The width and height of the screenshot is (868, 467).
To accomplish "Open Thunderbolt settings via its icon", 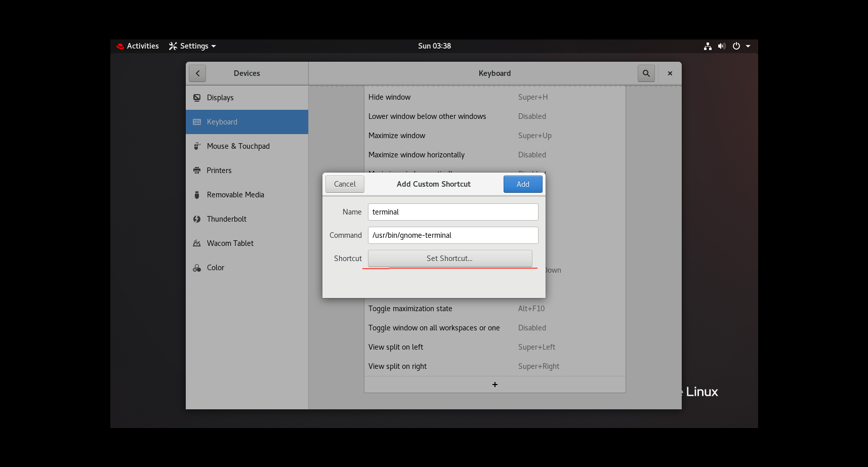I will 197,219.
